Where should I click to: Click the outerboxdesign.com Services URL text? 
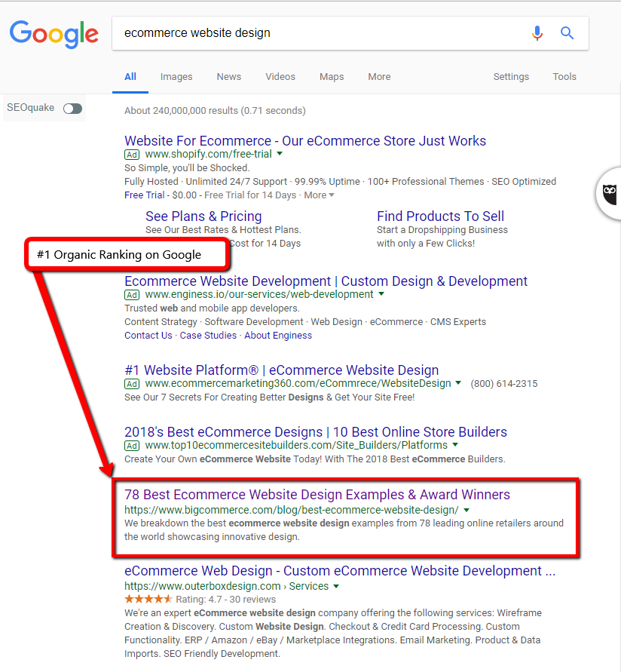click(x=227, y=586)
